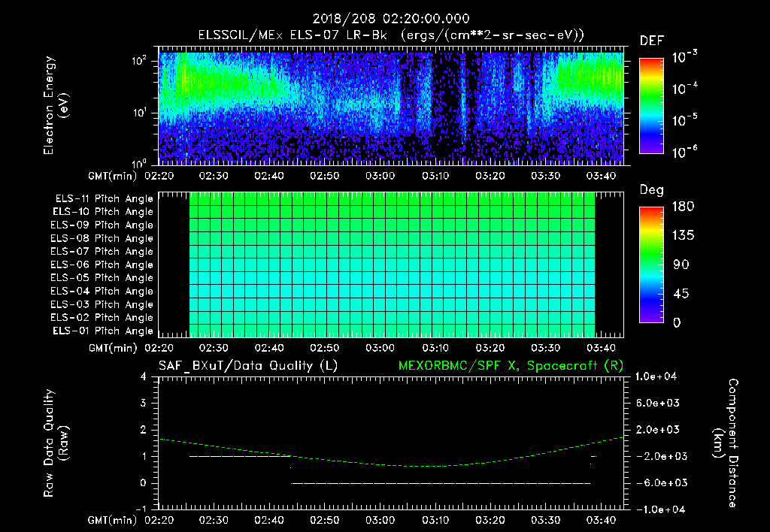The height and width of the screenshot is (532, 770).
Task: Click the 180 value on Deg scale
Action: 683,207
